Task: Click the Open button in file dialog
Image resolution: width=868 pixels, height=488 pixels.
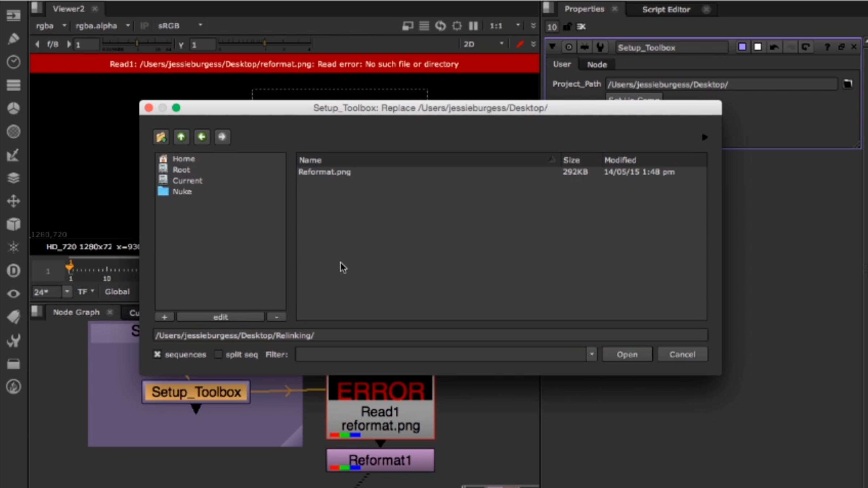Action: click(x=627, y=354)
